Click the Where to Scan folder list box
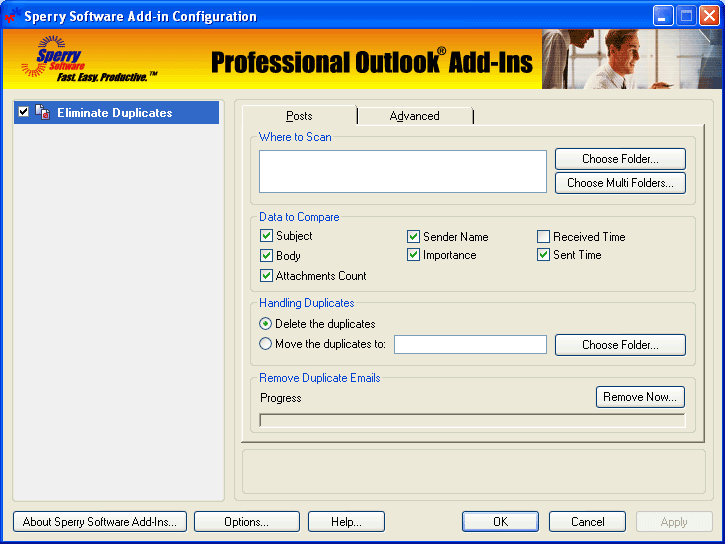This screenshot has width=725, height=544. coord(403,171)
